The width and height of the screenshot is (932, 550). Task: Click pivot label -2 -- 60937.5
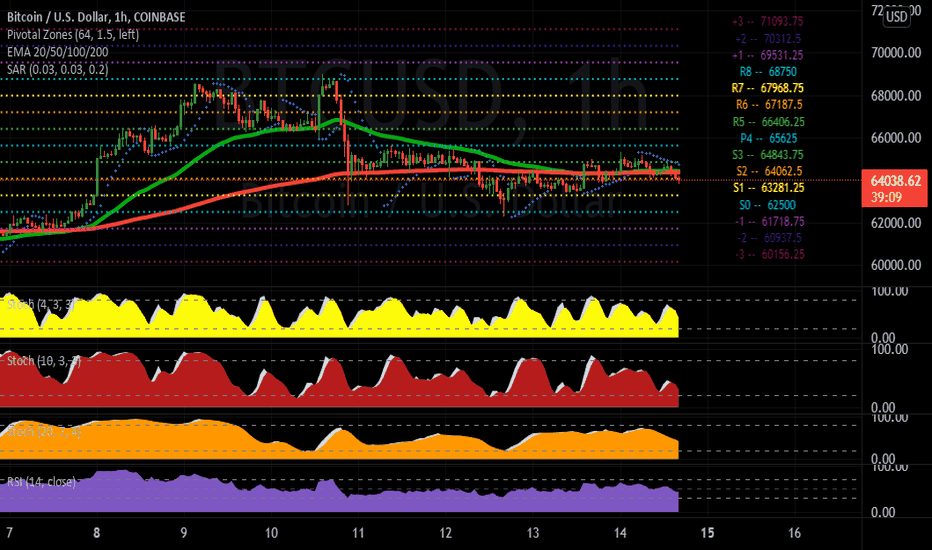(x=769, y=238)
